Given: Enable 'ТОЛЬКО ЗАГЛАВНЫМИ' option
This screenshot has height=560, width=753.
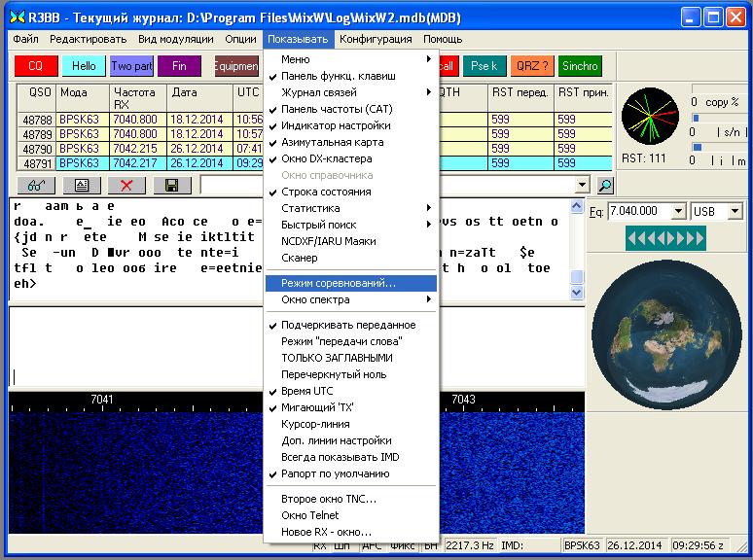Looking at the screenshot, I should click(337, 358).
